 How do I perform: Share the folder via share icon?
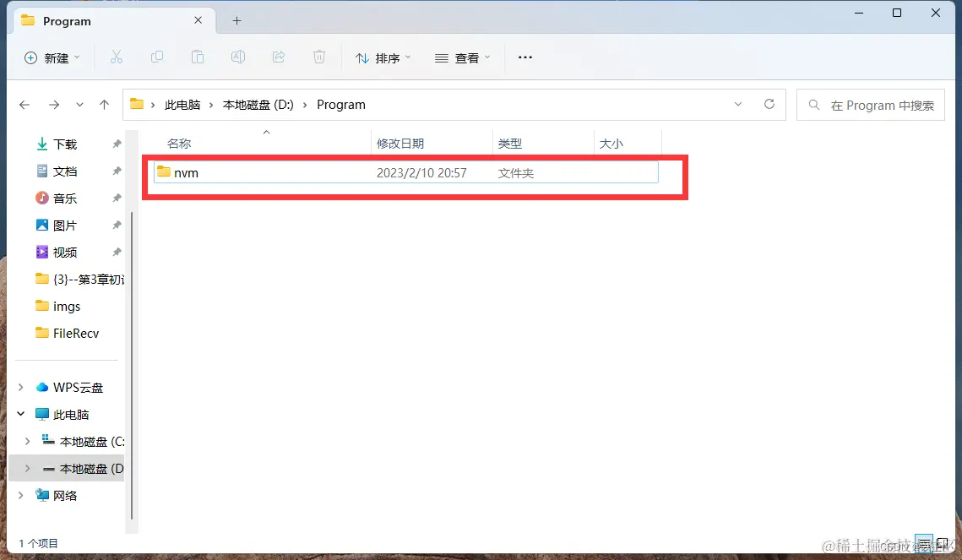point(279,57)
